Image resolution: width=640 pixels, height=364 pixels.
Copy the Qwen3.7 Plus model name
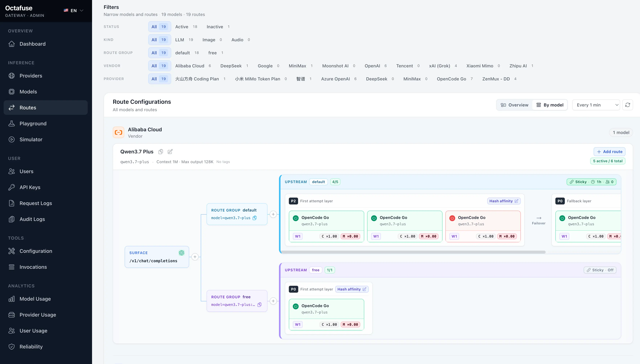tap(161, 152)
